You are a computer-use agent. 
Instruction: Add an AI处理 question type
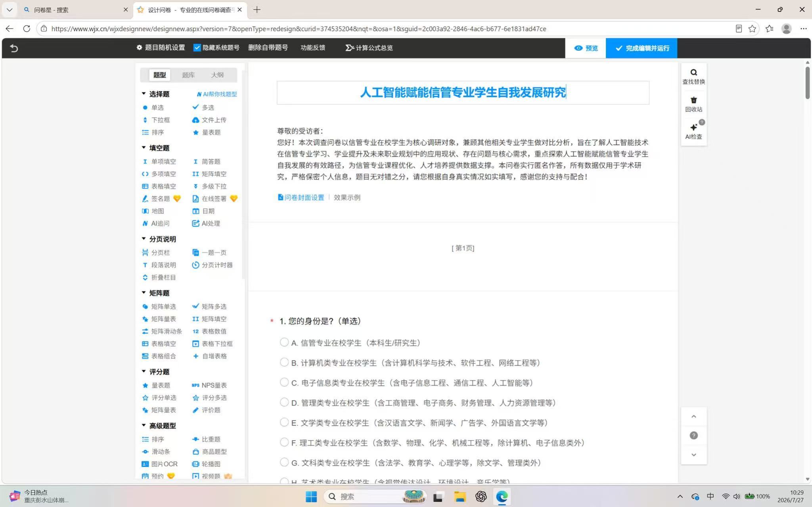coord(206,223)
